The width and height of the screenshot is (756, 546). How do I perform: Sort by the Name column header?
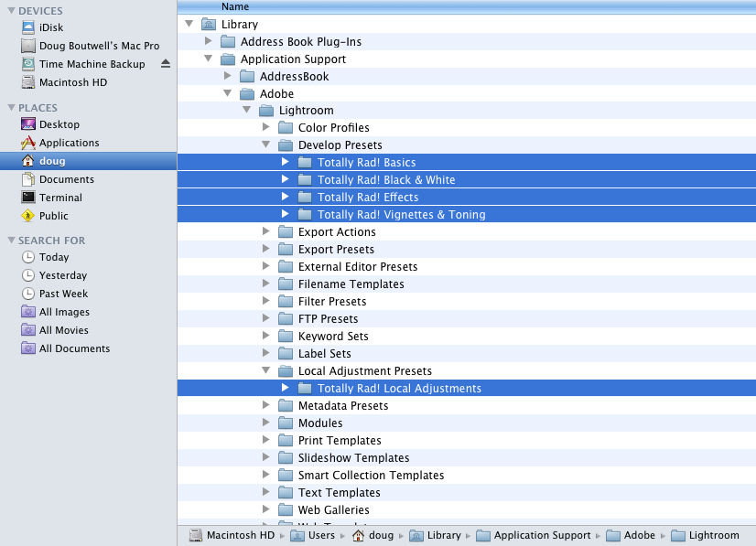[x=235, y=6]
